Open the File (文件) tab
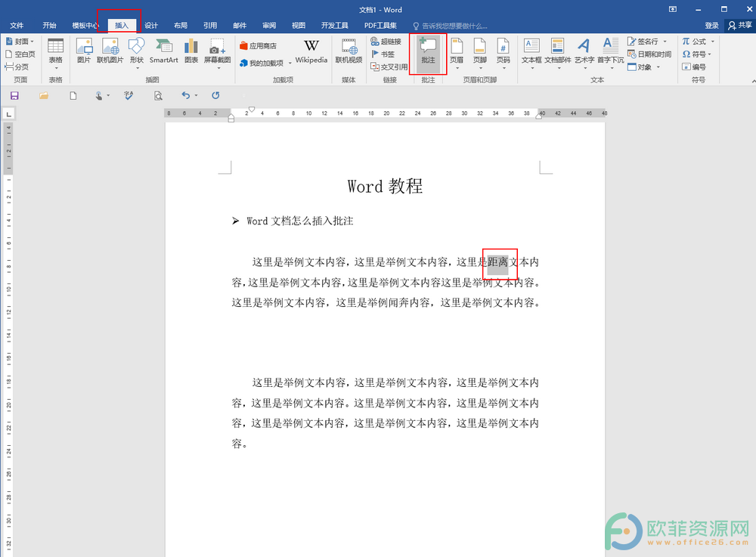The image size is (756, 557). (17, 25)
